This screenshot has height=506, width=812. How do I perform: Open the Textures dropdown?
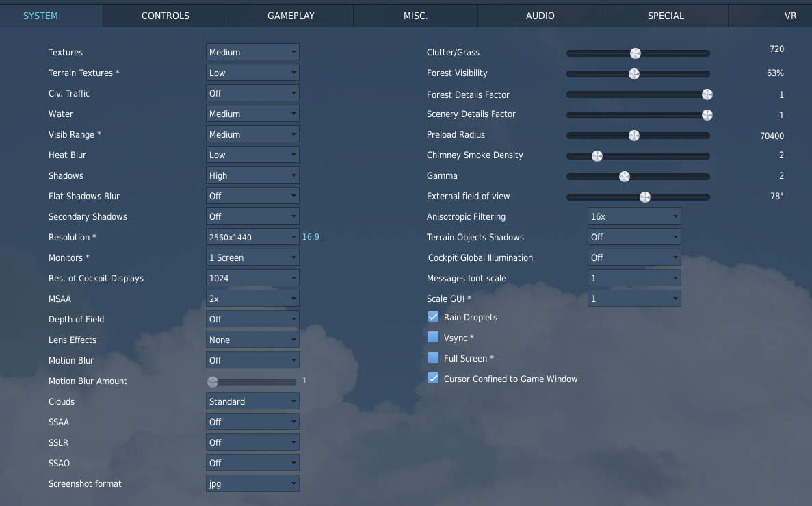[x=252, y=52]
